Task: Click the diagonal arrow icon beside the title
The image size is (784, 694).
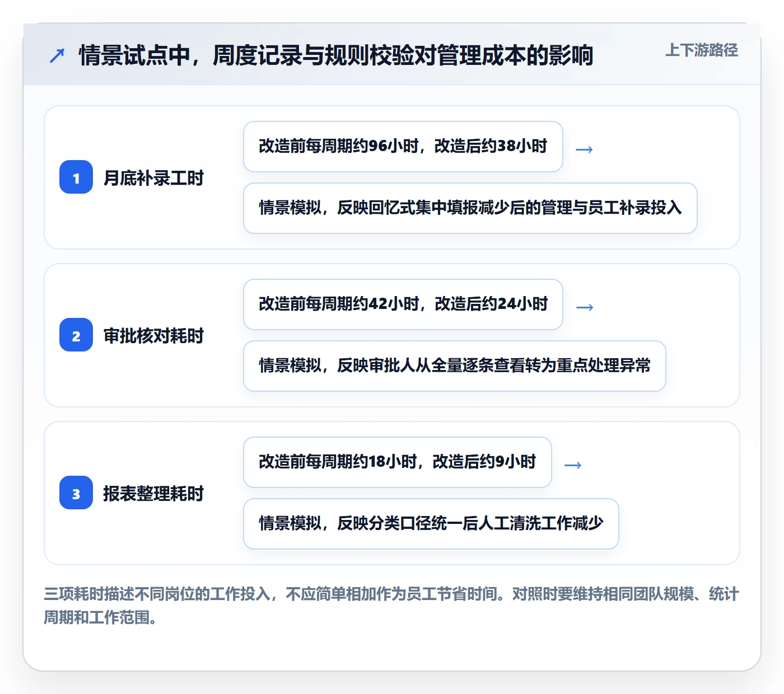Action: click(x=57, y=55)
